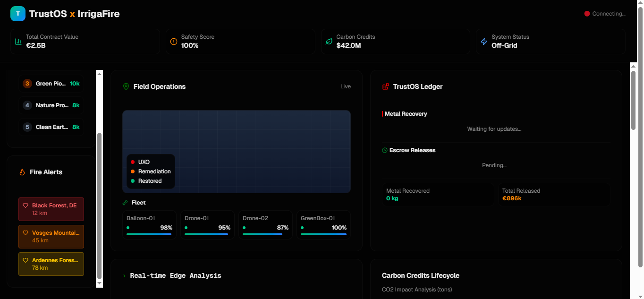Click the red UXO legend dot
The width and height of the screenshot is (644, 299).
(x=133, y=162)
